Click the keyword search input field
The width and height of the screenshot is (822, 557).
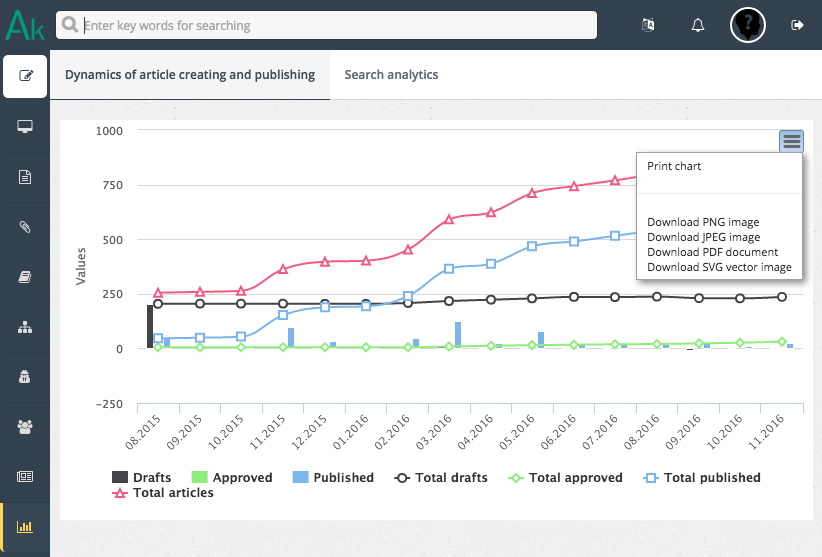[326, 25]
